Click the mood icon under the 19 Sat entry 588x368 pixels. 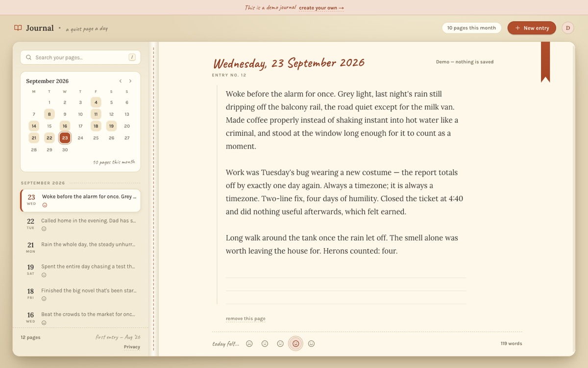coord(44,275)
